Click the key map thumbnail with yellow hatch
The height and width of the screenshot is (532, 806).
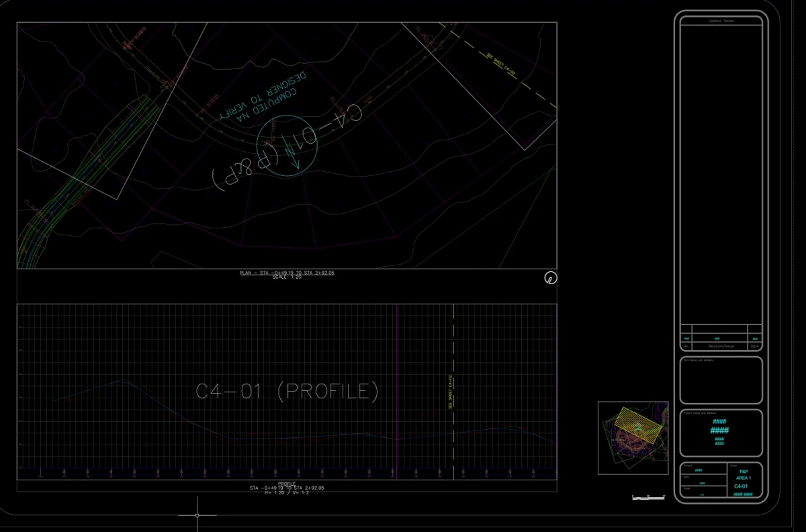tap(633, 437)
